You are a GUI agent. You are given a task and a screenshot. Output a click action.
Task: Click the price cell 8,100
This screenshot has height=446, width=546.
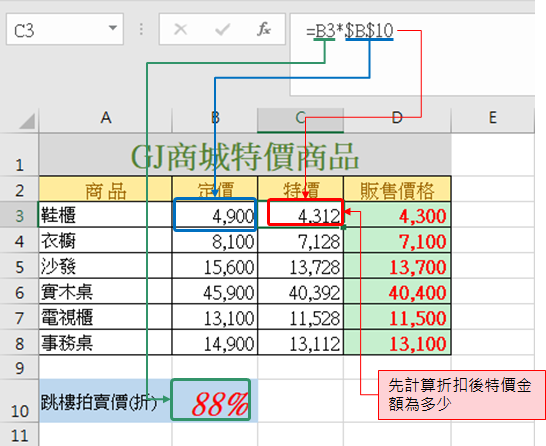click(x=215, y=241)
